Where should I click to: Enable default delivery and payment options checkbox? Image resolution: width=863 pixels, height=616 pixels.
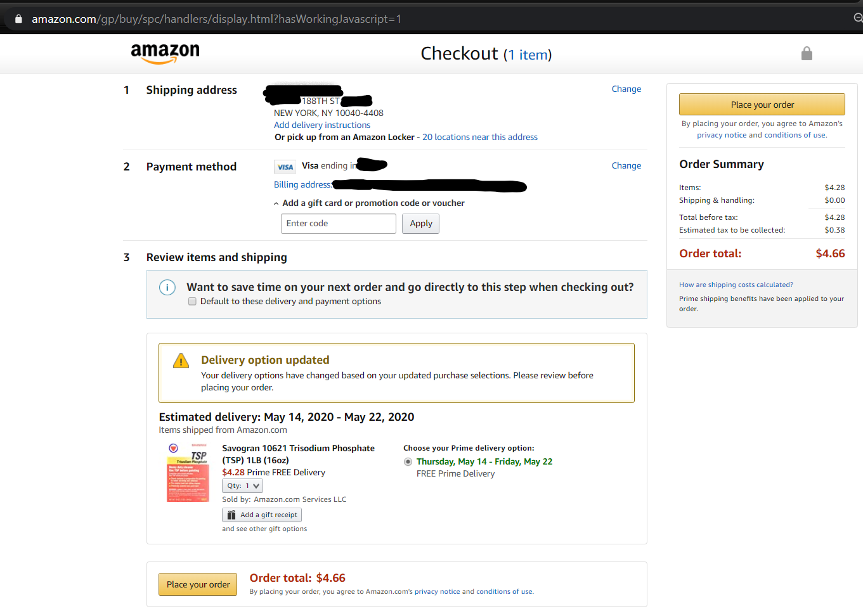pos(192,302)
